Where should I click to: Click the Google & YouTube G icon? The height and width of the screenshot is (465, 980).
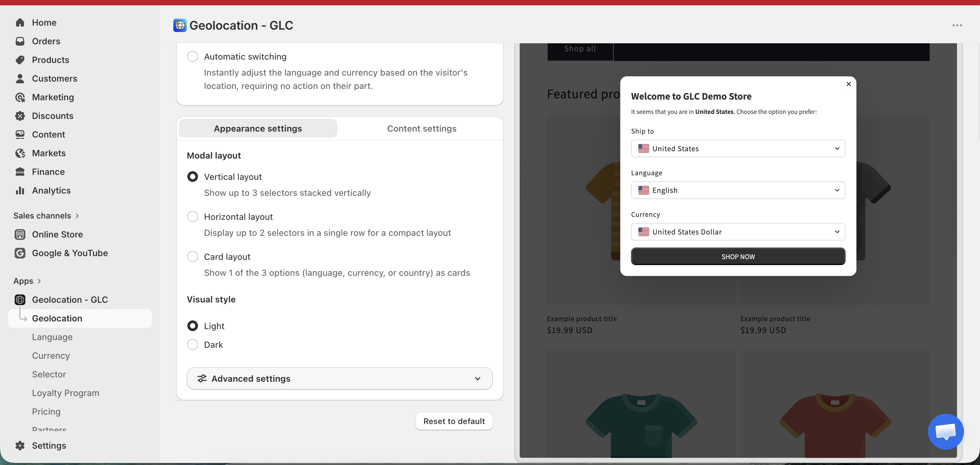click(x=20, y=253)
